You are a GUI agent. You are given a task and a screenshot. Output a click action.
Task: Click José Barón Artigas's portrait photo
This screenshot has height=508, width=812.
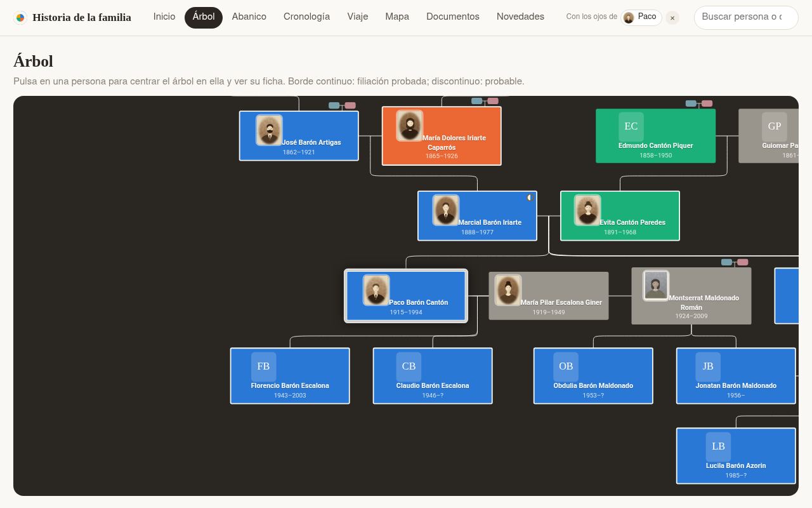269,130
